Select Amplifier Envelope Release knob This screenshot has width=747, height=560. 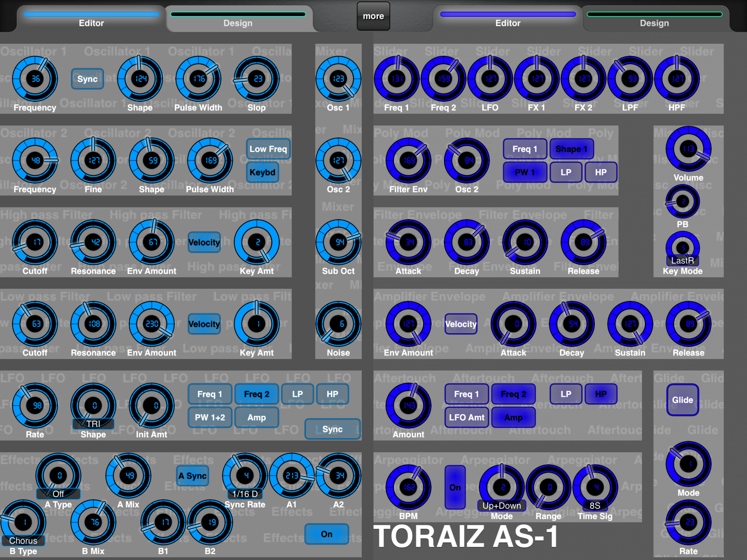tap(688, 324)
